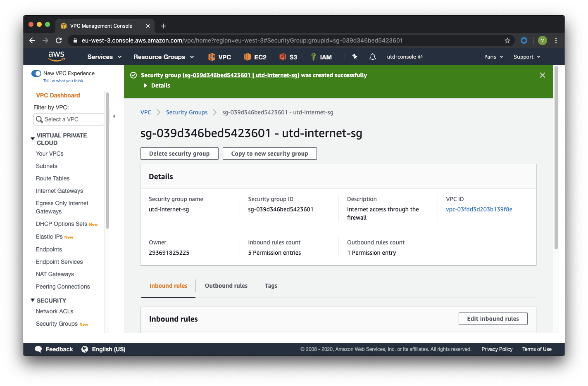Click the Security Groups breadcrumb link

point(187,112)
